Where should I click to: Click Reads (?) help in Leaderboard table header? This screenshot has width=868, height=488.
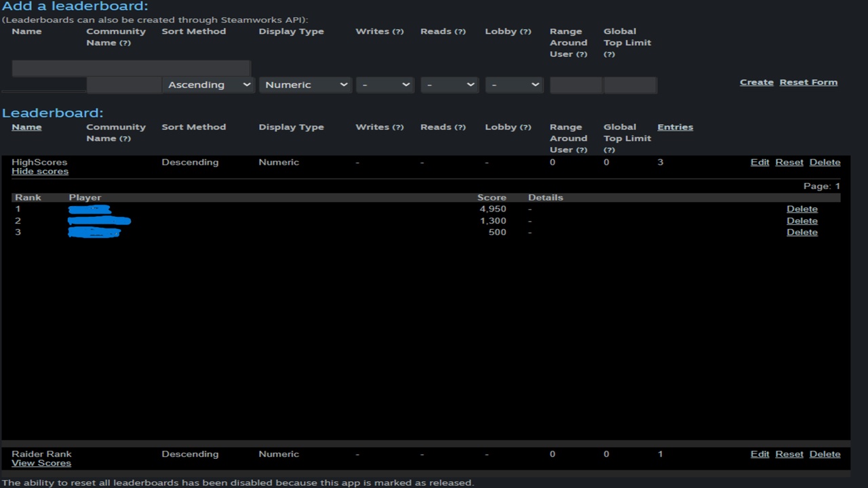[460, 127]
